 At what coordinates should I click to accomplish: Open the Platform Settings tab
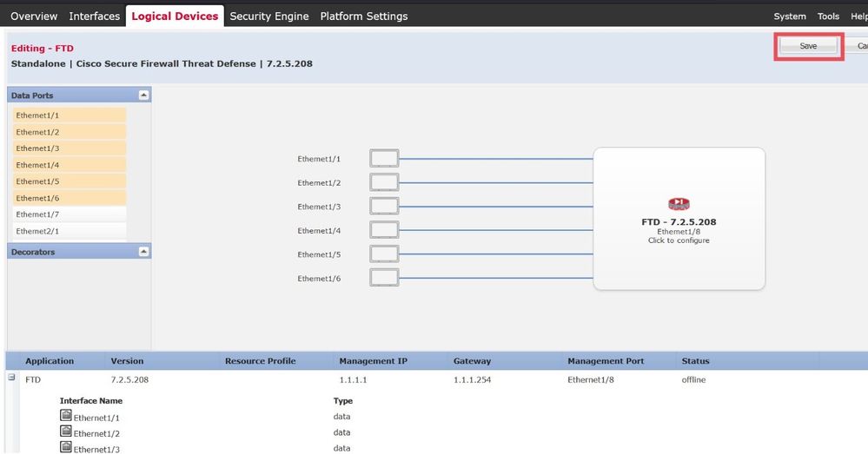364,16
